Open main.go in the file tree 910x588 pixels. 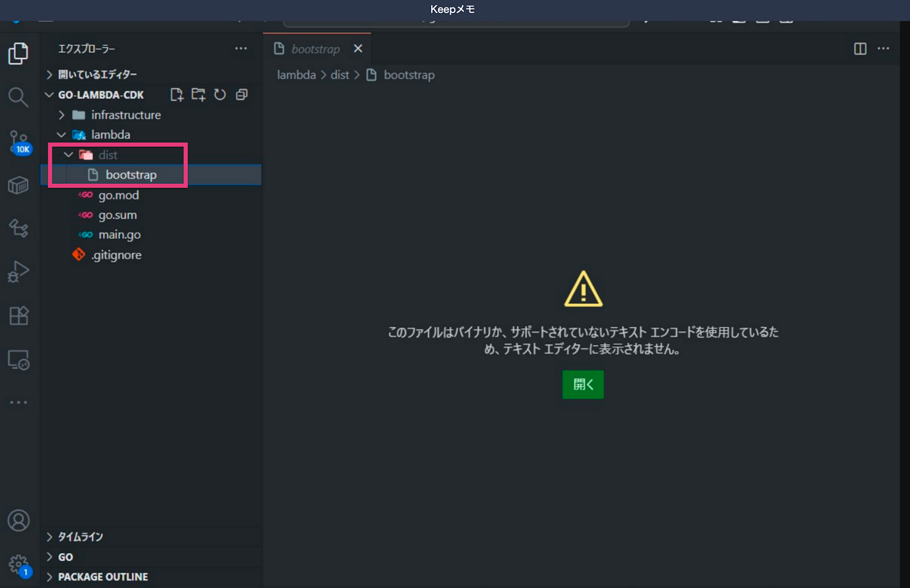coord(119,235)
